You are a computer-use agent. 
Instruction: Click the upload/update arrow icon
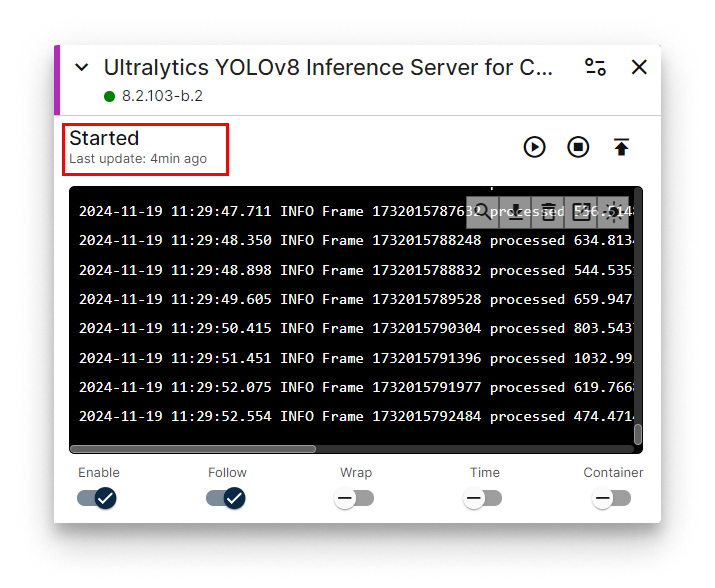tap(621, 147)
